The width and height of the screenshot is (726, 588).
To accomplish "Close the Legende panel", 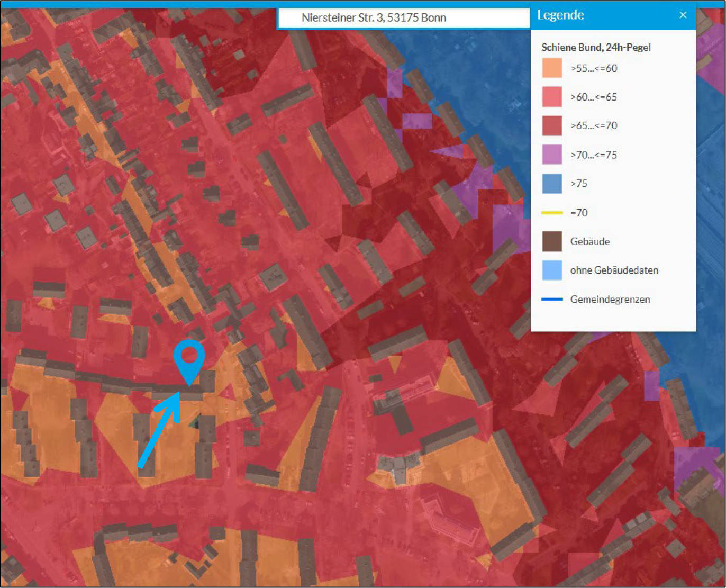I will (x=683, y=15).
